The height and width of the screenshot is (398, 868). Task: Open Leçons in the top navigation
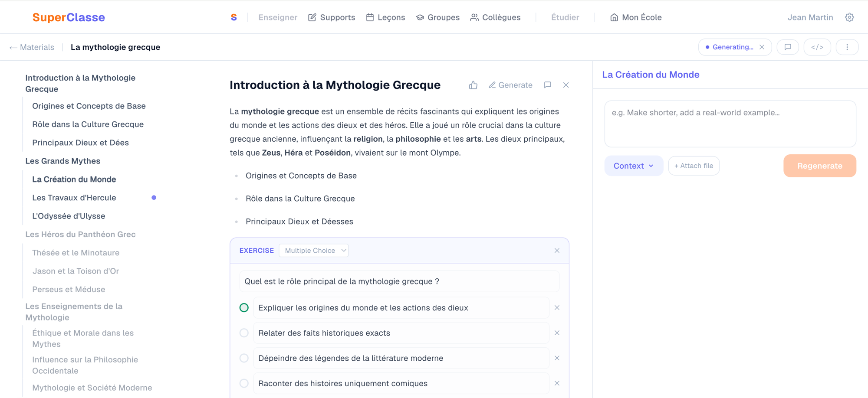pos(385,17)
